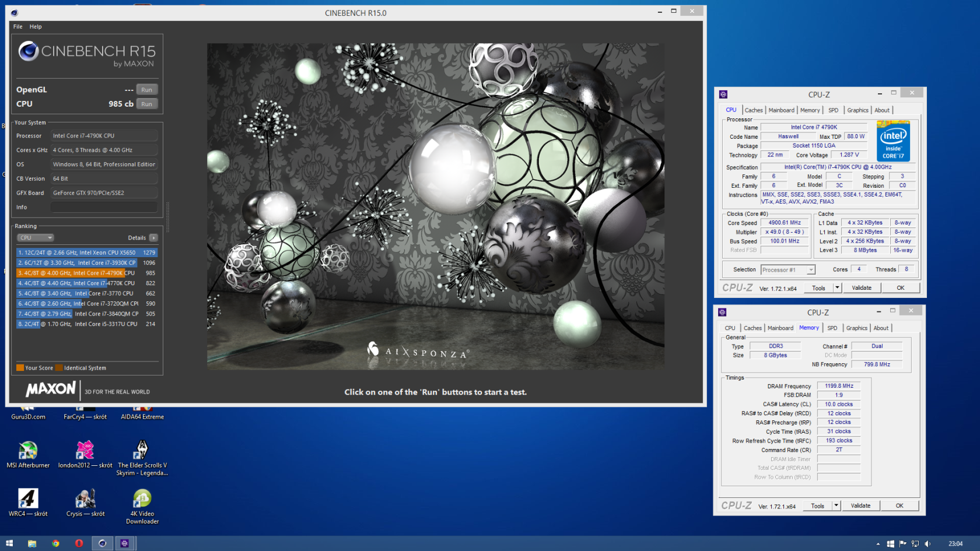Click the volume icon in system tray

pyautogui.click(x=928, y=544)
